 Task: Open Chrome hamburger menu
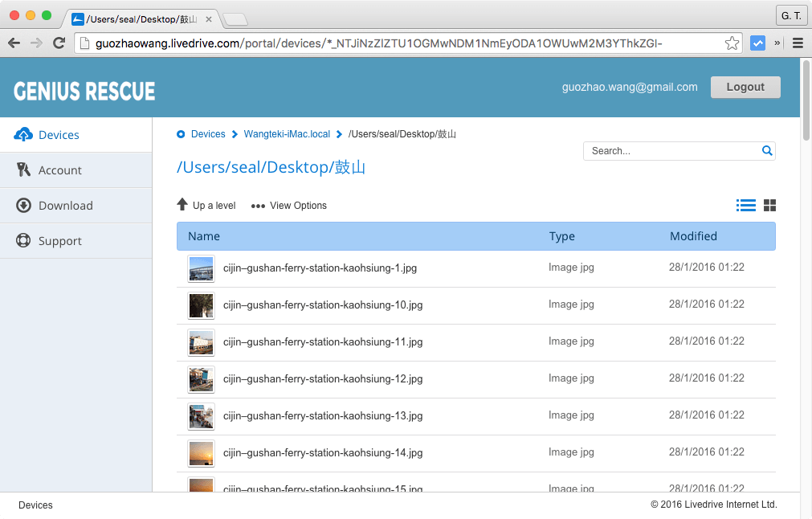(798, 43)
